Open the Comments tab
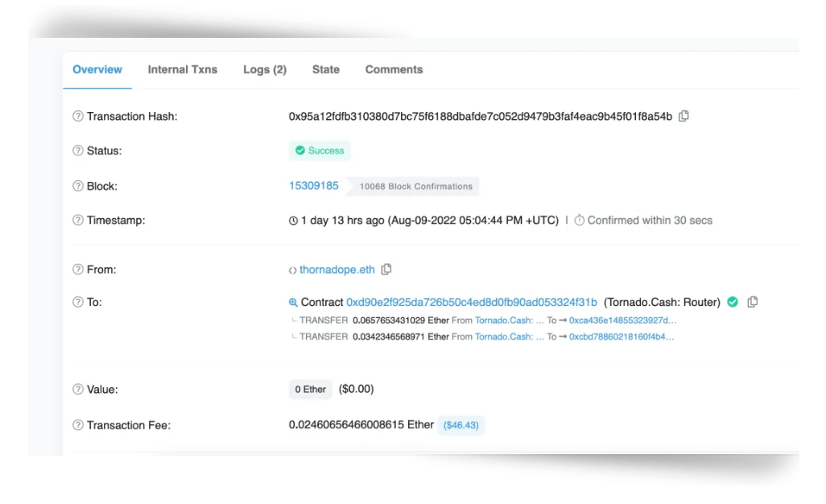Viewport: 826px width, 504px height. click(394, 69)
